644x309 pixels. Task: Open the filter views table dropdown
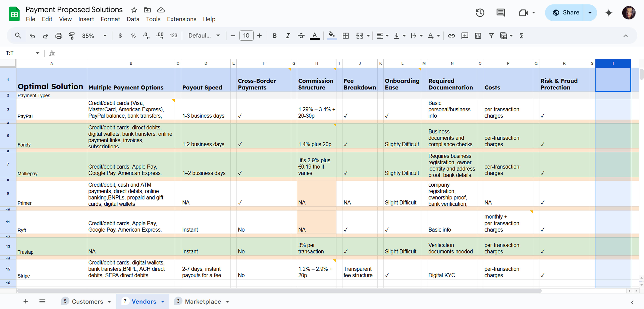tap(506, 36)
